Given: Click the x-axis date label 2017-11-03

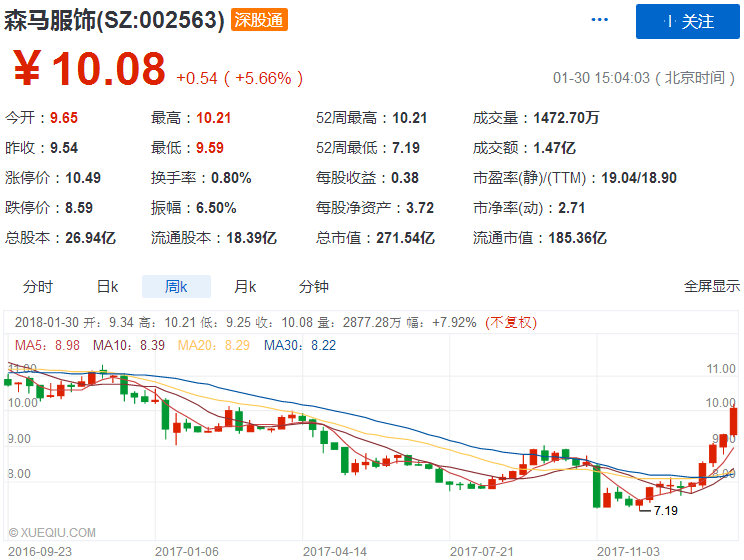Looking at the screenshot, I should coord(628,551).
